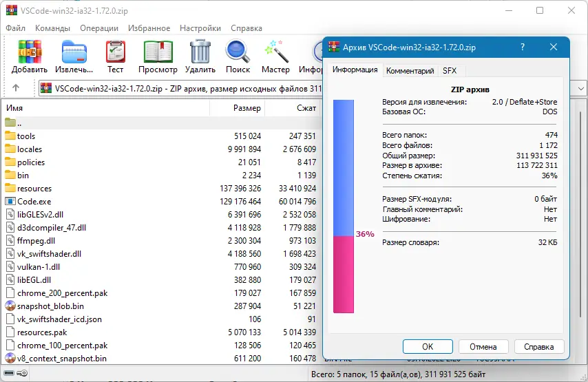The width and height of the screenshot is (588, 382).
Task: Open the Команды menu
Action: pos(52,28)
